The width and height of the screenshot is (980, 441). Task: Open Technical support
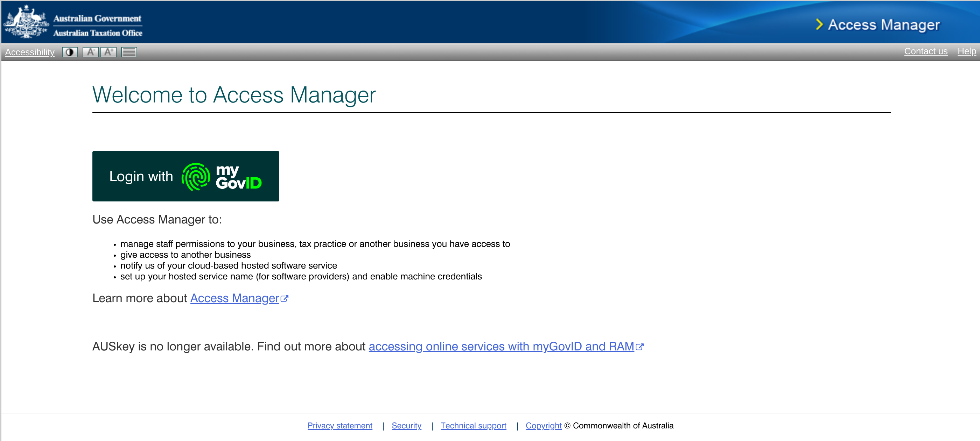click(x=473, y=425)
